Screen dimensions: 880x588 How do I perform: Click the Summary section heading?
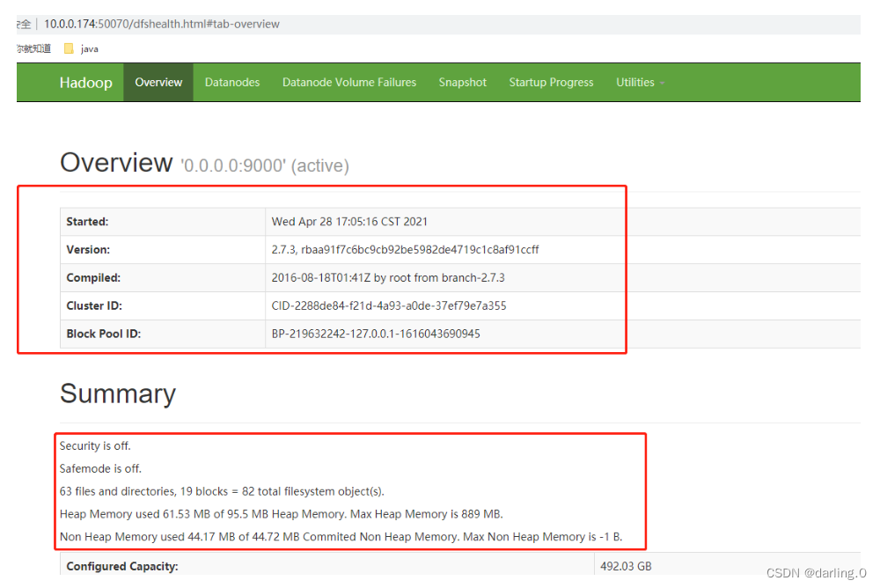point(118,394)
